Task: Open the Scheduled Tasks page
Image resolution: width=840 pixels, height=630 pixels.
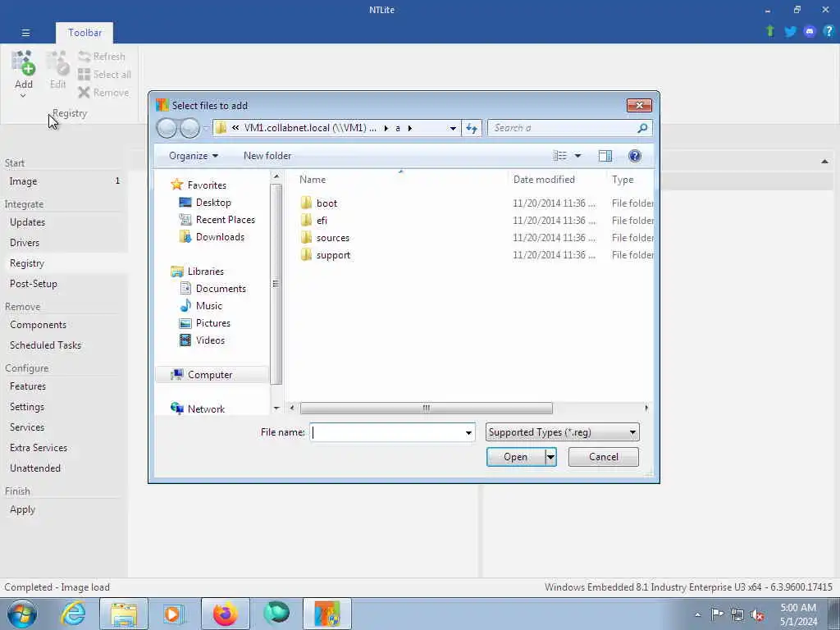Action: (45, 345)
